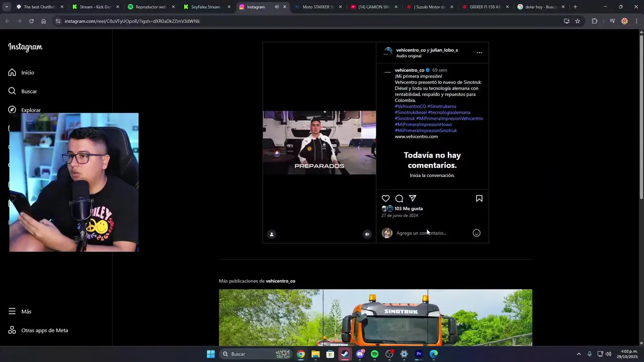This screenshot has height=362, width=644.
Task: Open #Sinotrukeros hashtag
Action: [442, 106]
